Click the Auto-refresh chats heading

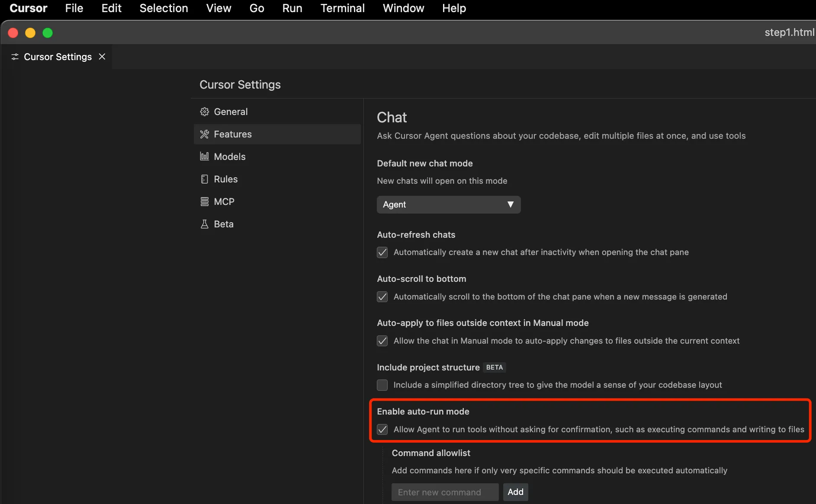416,235
